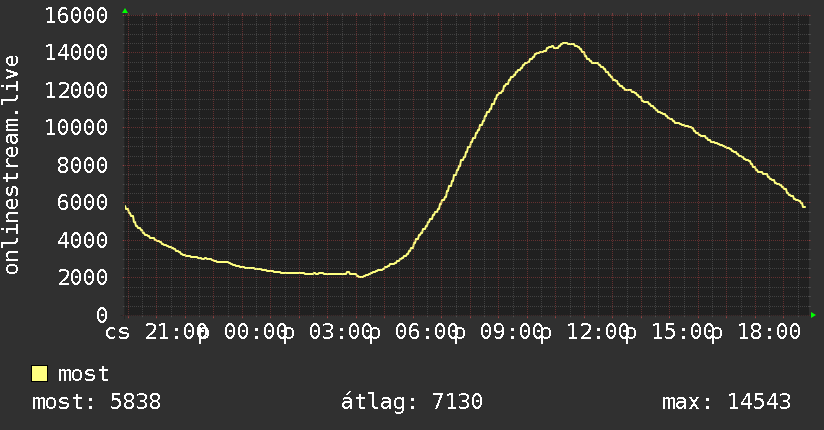
Task: Click the green arrow ending the x-axis
Action: click(813, 315)
